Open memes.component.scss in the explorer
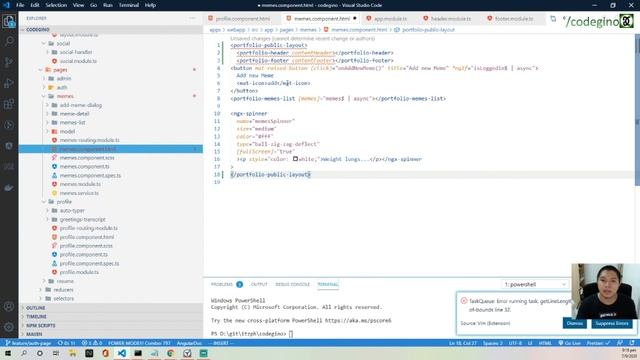The width and height of the screenshot is (640, 360). click(87, 158)
